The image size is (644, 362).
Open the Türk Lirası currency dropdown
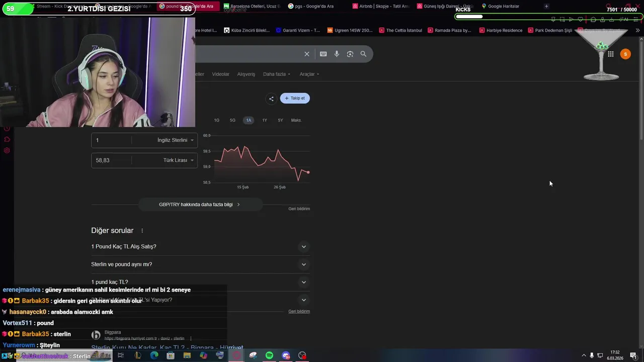[x=178, y=160]
